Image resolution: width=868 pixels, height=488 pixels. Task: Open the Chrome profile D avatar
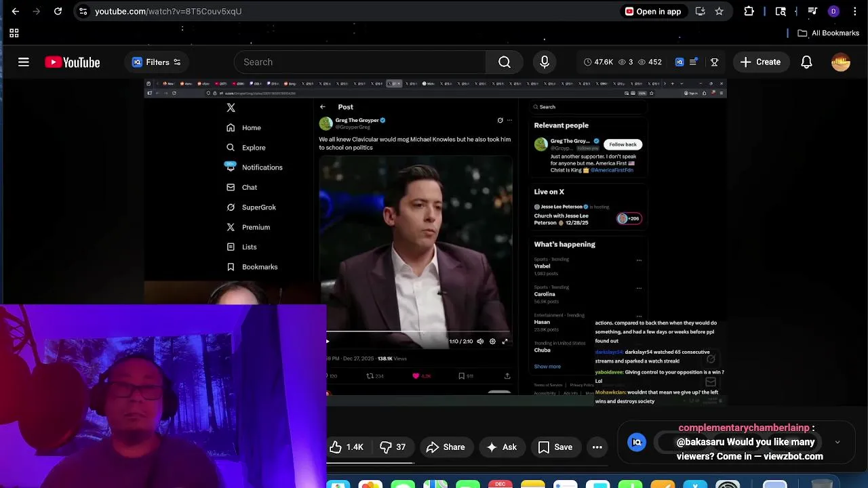pyautogui.click(x=834, y=12)
